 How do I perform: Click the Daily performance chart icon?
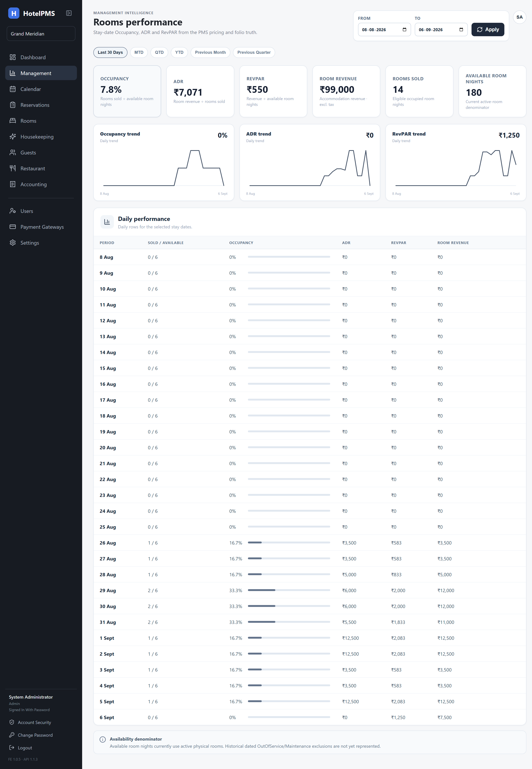(x=107, y=222)
